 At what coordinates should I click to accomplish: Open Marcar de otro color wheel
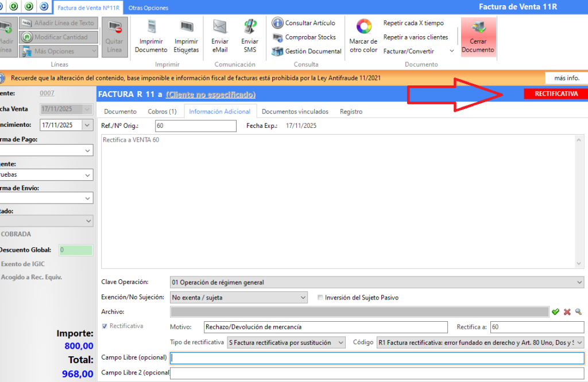[363, 27]
